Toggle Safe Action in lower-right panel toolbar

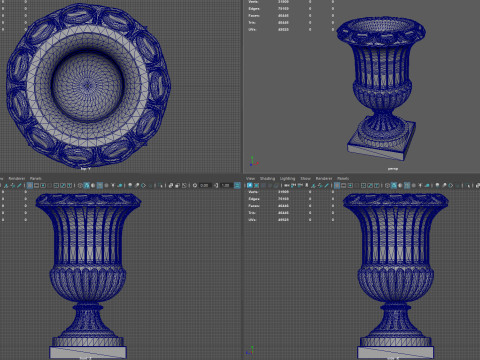point(370,185)
